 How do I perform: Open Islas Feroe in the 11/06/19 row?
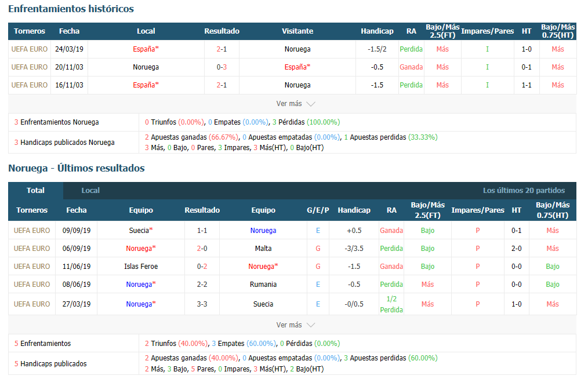(141, 267)
